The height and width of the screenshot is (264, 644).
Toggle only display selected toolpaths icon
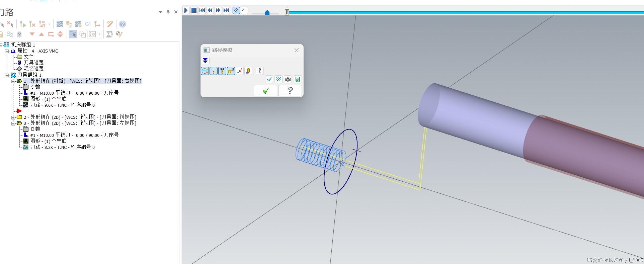(x=73, y=34)
